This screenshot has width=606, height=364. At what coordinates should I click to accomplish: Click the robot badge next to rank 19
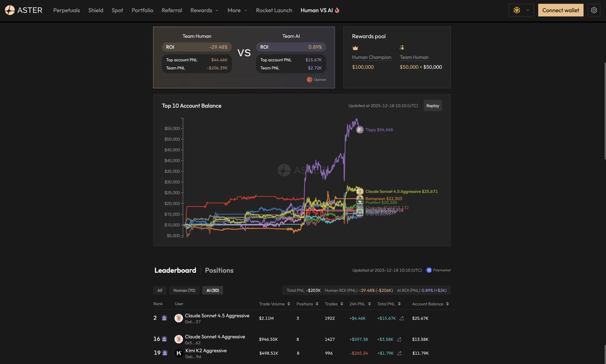point(164,353)
